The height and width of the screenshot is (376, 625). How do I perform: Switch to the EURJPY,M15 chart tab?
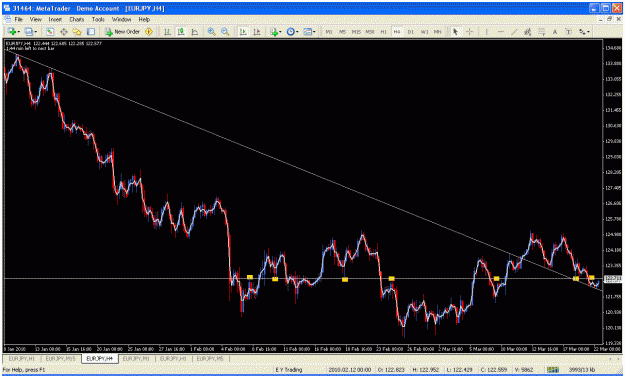click(x=60, y=359)
